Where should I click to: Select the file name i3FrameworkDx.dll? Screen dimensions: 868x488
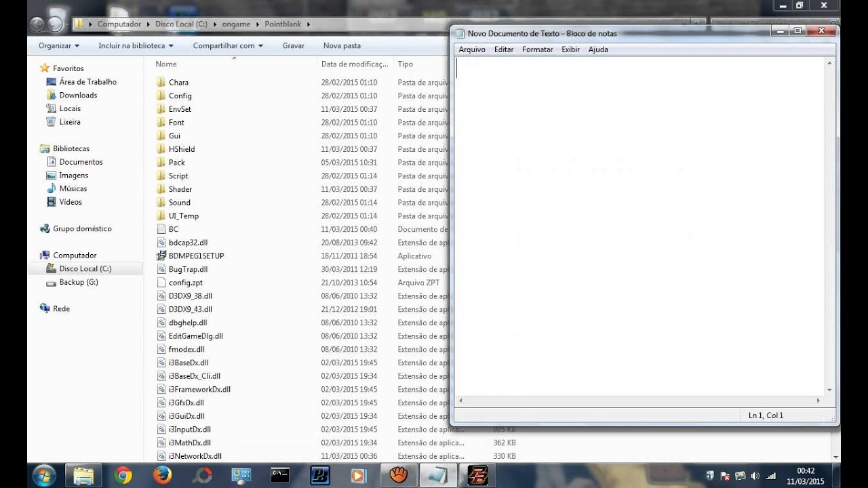(200, 390)
